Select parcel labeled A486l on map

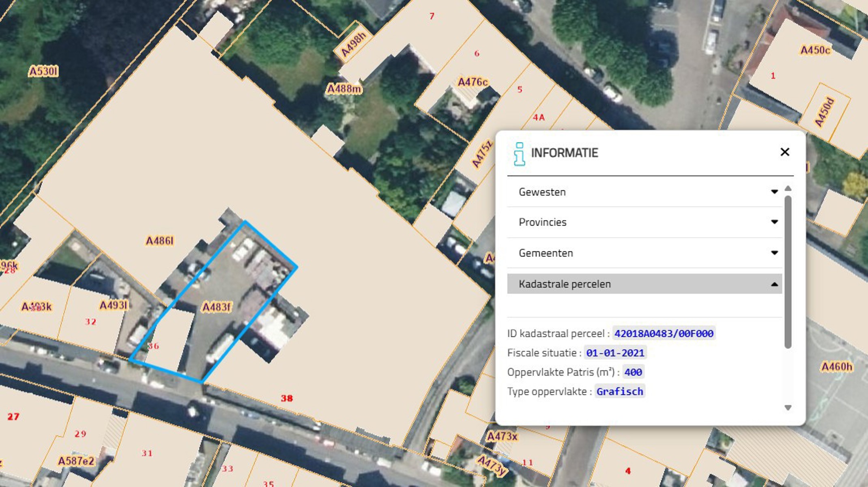click(x=160, y=241)
